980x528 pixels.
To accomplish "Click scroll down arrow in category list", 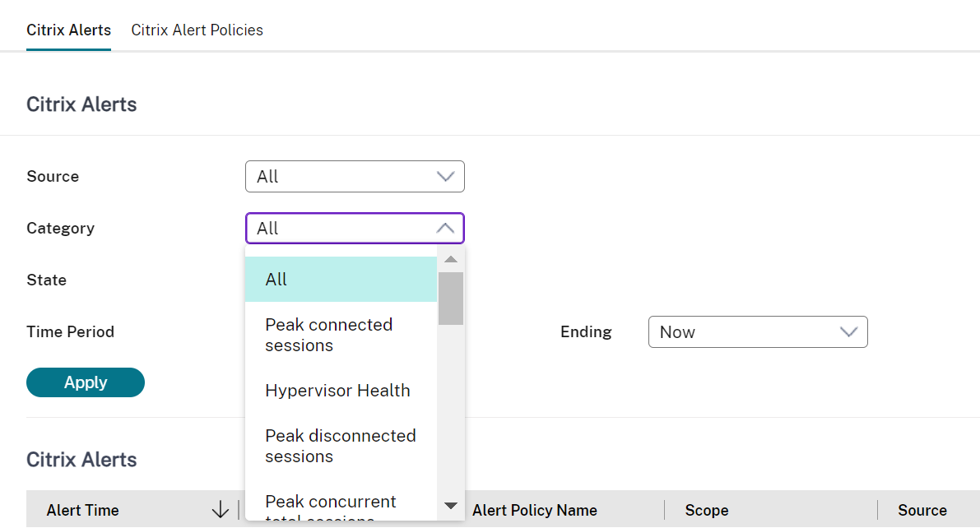I will pos(451,505).
